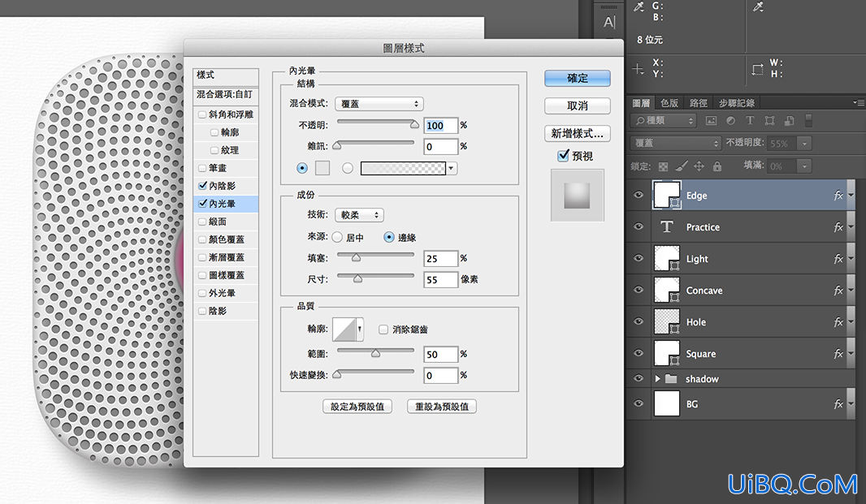Filter layers by adjustment layer type

point(730,120)
